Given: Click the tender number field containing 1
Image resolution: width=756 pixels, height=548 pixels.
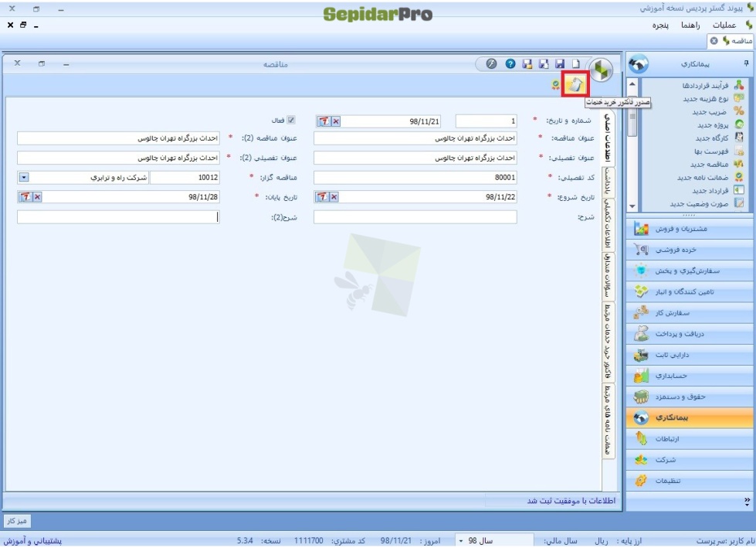Looking at the screenshot, I should (x=486, y=121).
